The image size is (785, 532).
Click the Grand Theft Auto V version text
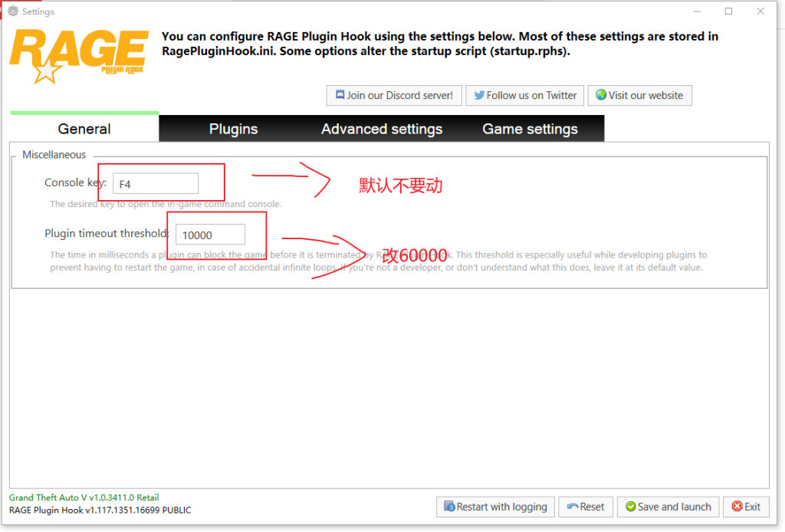pos(84,498)
